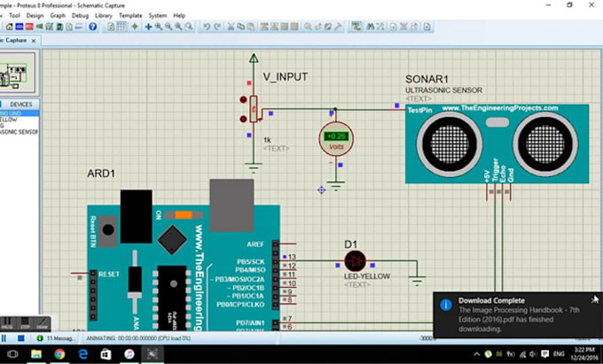Click the recorder overlay STOP button

coord(25,323)
